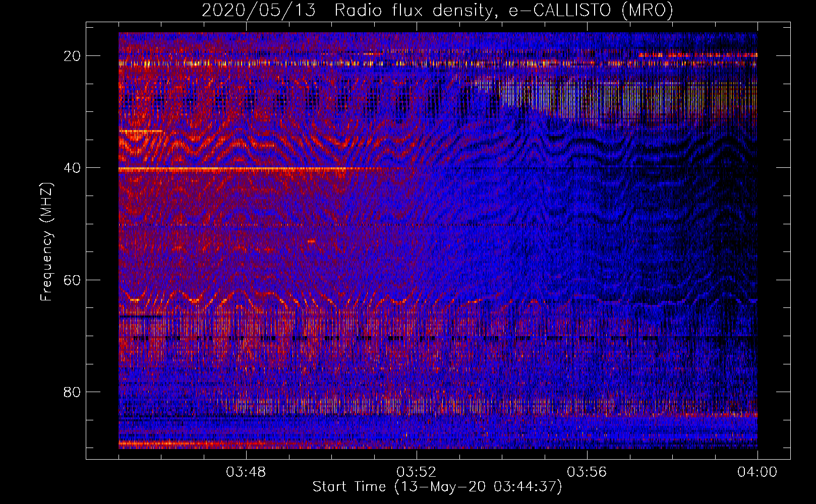Select the y-axis label 'Frequency (MHZ)'
Viewport: 816px width, 504px height.
coord(46,242)
